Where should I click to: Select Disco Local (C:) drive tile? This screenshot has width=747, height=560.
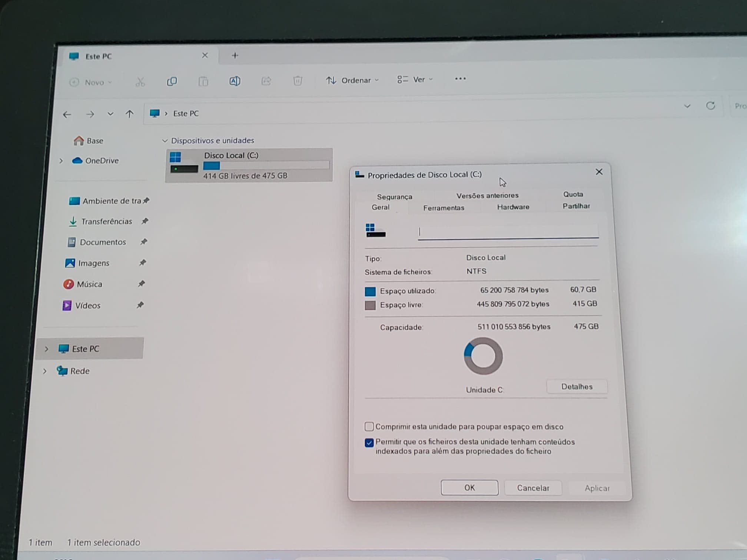click(249, 165)
